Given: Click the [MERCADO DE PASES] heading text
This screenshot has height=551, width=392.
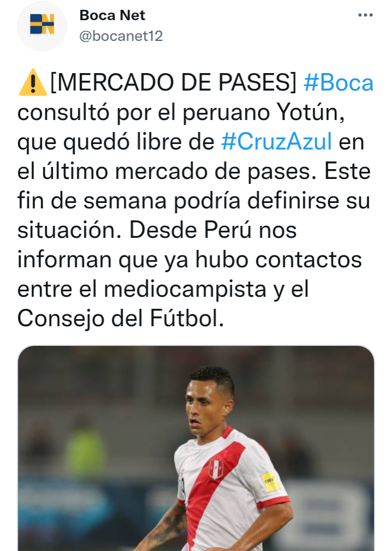Looking at the screenshot, I should pos(174,83).
